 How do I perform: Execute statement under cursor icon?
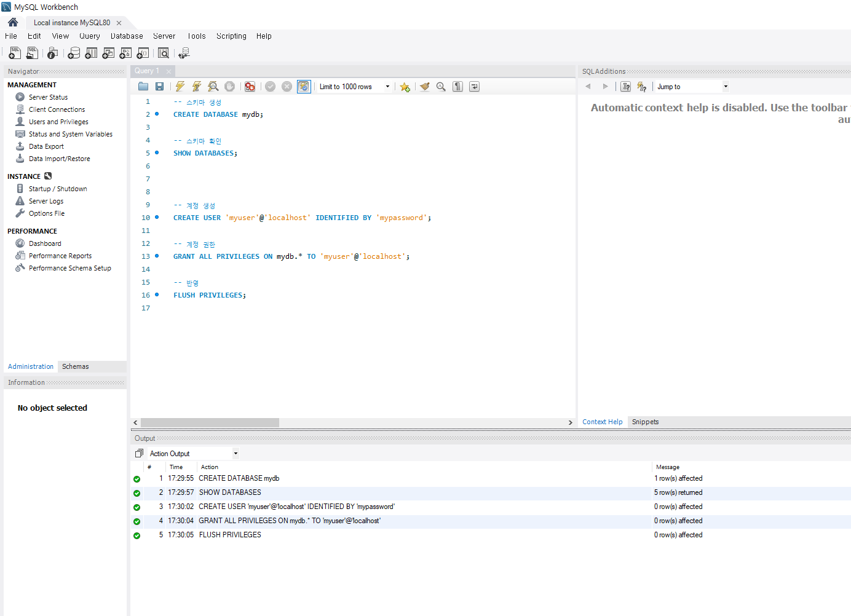(197, 87)
